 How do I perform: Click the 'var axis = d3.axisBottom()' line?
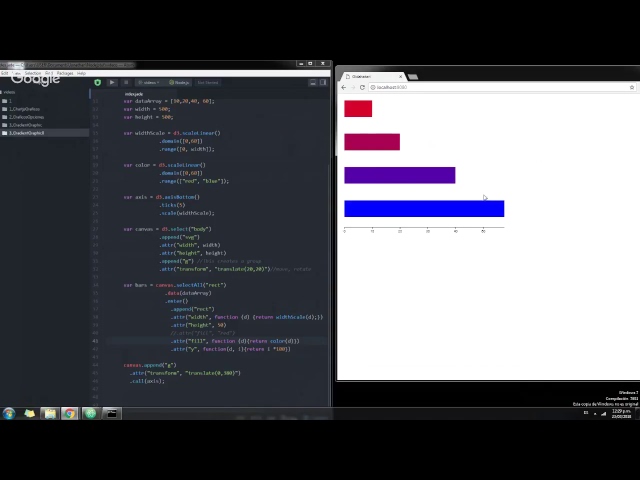(x=162, y=197)
